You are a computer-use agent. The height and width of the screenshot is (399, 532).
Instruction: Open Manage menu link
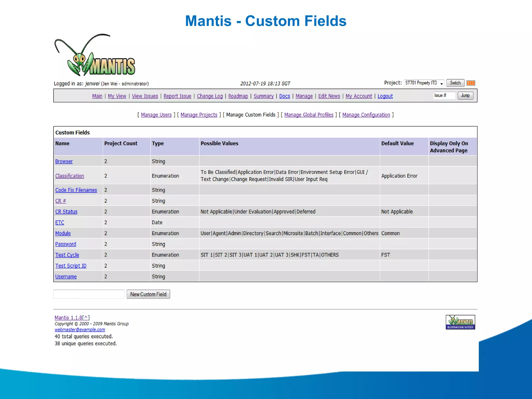(304, 96)
